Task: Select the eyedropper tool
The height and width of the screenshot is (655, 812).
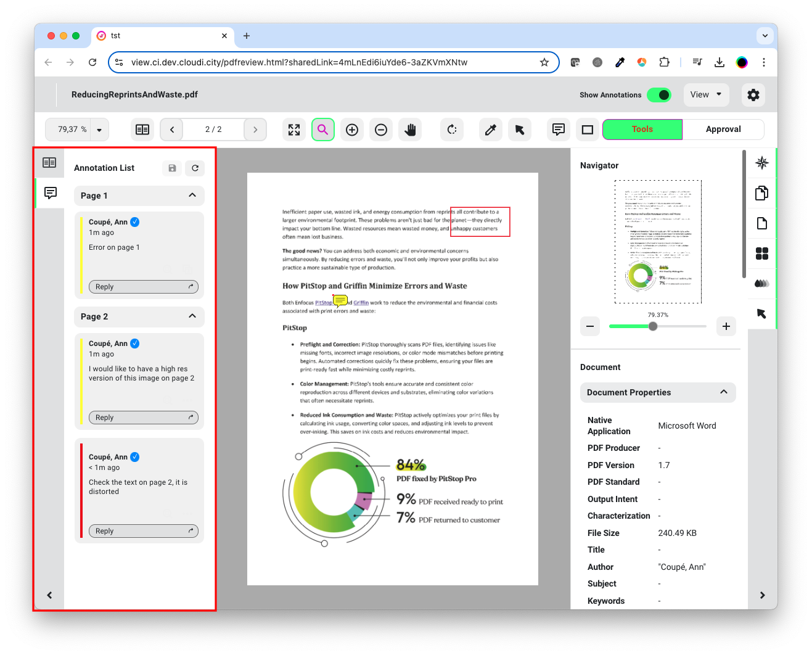Action: click(x=490, y=130)
